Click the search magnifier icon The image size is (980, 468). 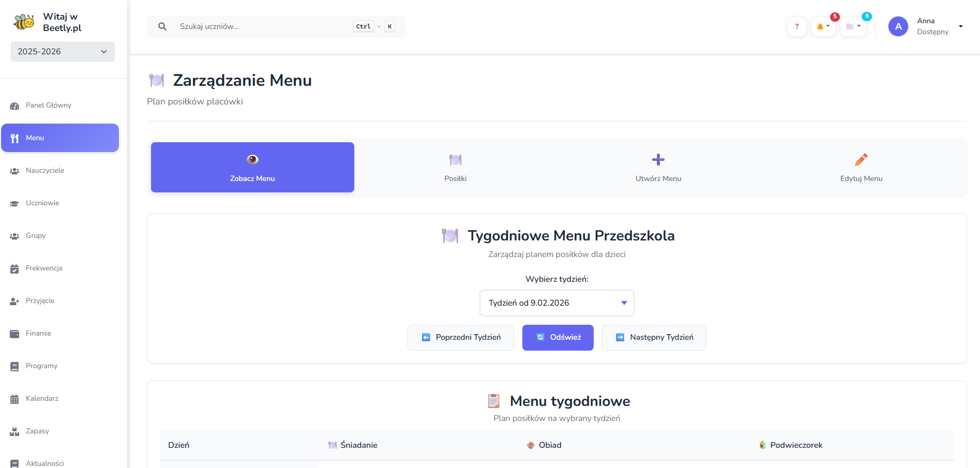tap(162, 26)
